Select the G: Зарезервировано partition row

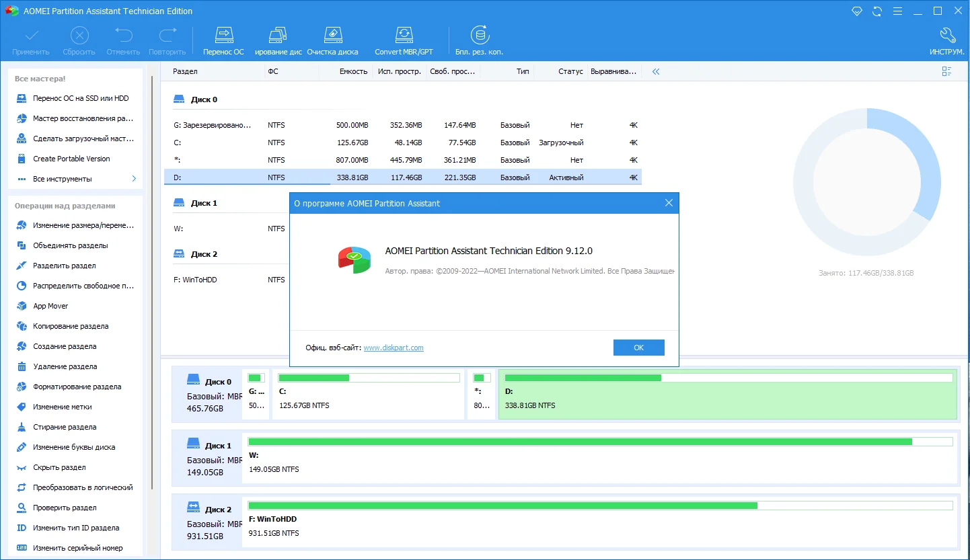pos(403,125)
